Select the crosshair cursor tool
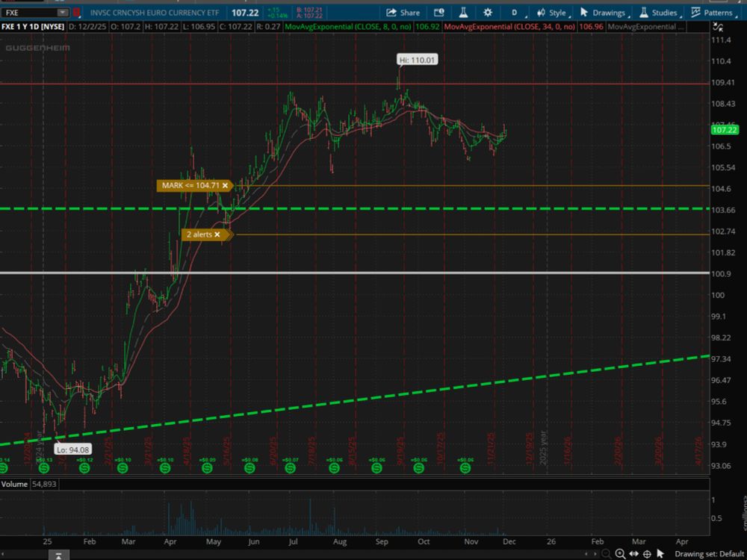Viewport: 747px width, 560px height. [647, 553]
